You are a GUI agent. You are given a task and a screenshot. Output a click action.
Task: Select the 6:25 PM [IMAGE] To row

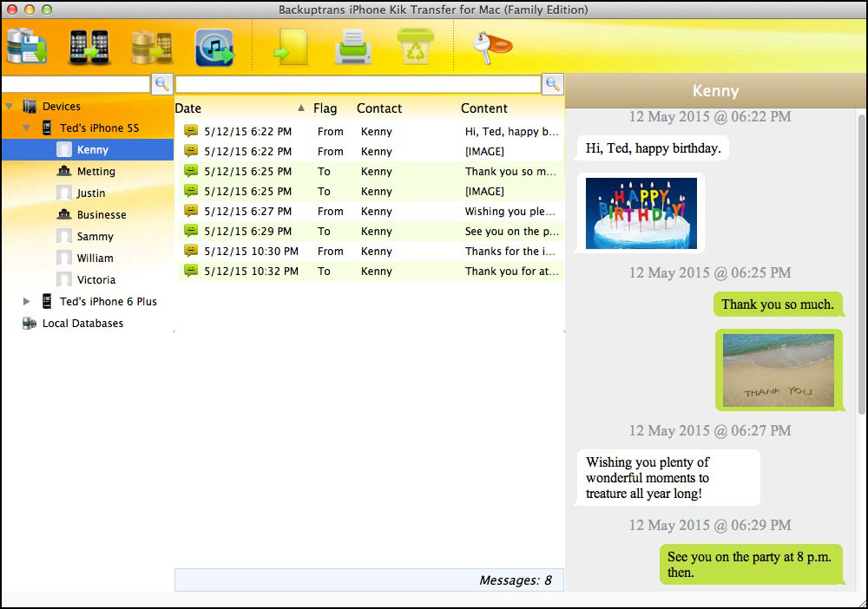[x=370, y=192]
